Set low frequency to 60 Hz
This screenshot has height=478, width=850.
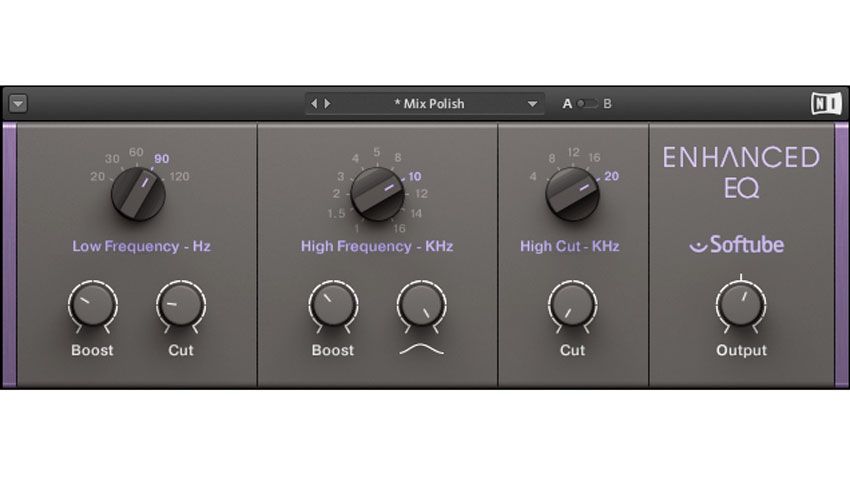coord(136,152)
